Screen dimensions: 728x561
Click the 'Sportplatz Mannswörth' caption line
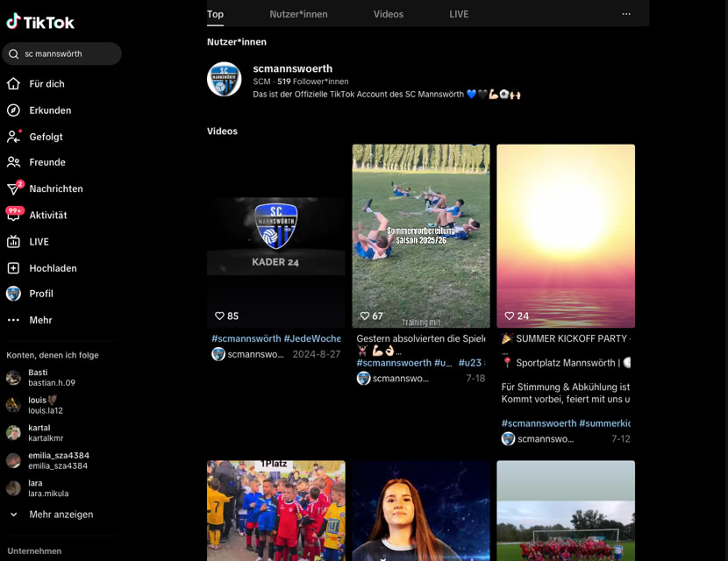(x=566, y=362)
